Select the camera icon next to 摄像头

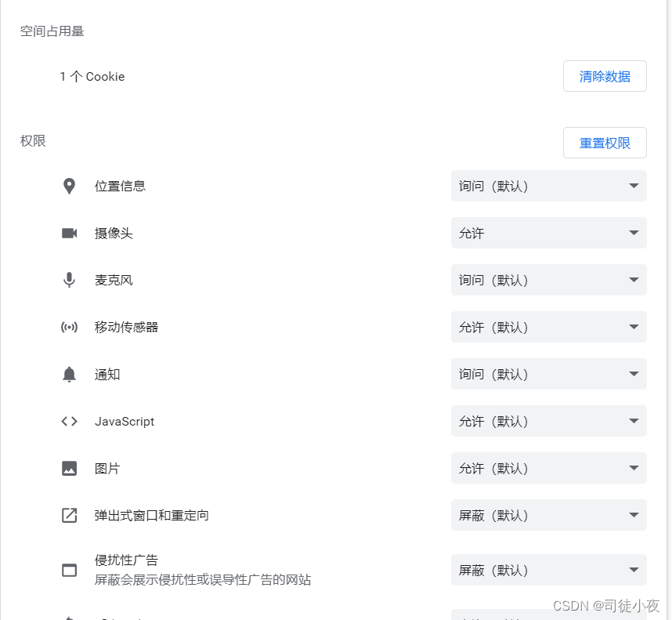coord(69,233)
